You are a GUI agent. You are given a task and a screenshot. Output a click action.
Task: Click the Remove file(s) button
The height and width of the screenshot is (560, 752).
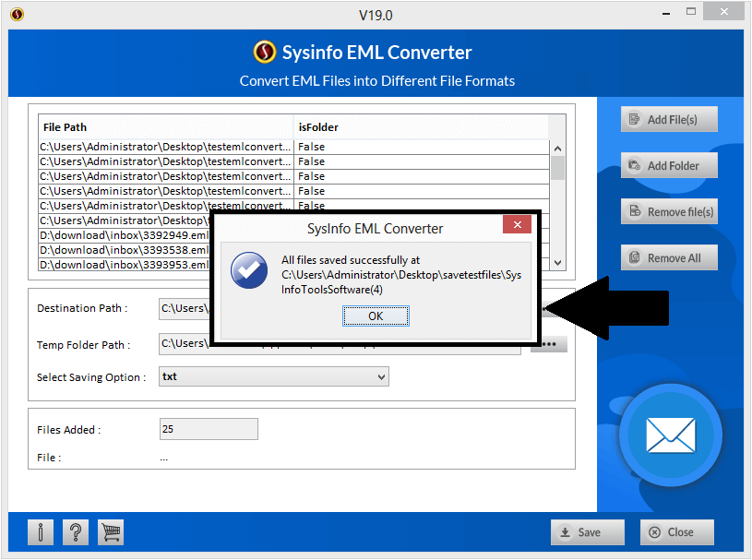click(x=669, y=211)
